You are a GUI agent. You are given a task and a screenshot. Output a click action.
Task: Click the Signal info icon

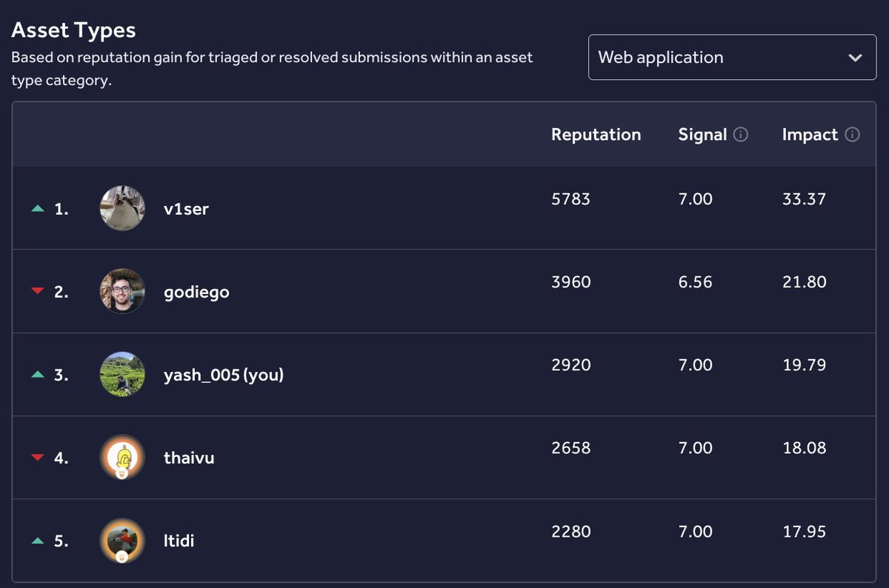tap(741, 135)
